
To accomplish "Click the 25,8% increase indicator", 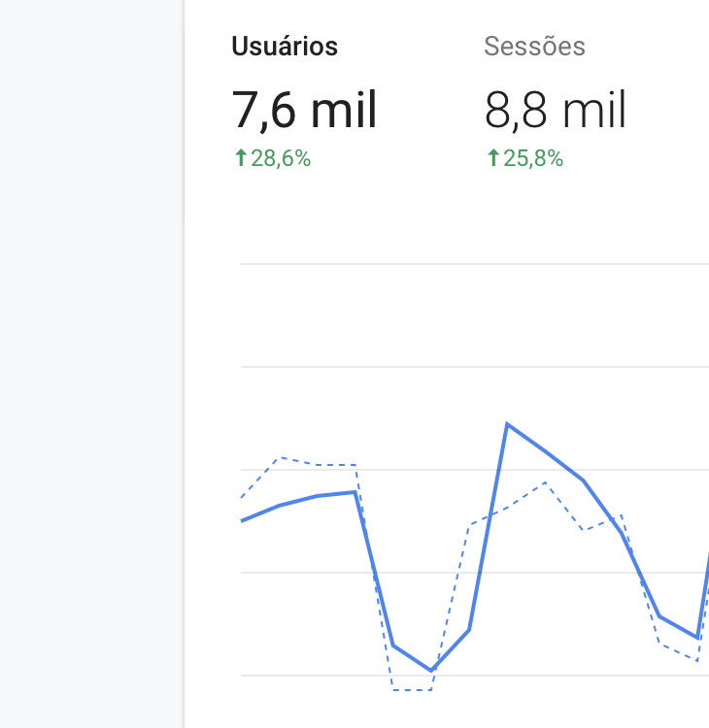I will click(525, 158).
